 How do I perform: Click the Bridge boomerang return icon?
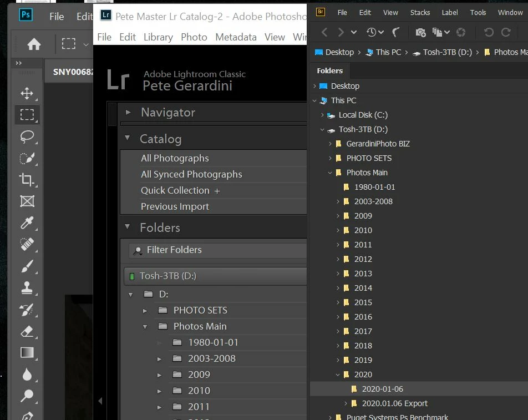395,32
